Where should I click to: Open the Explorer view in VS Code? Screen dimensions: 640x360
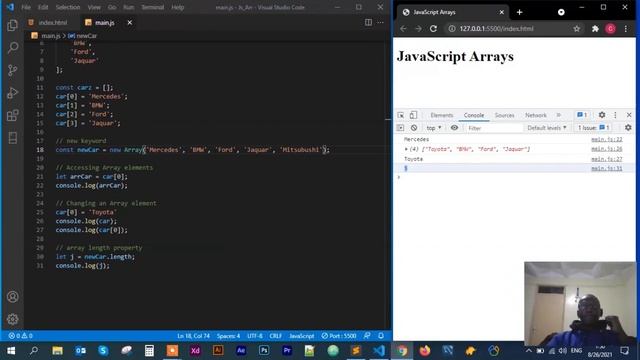(13, 25)
